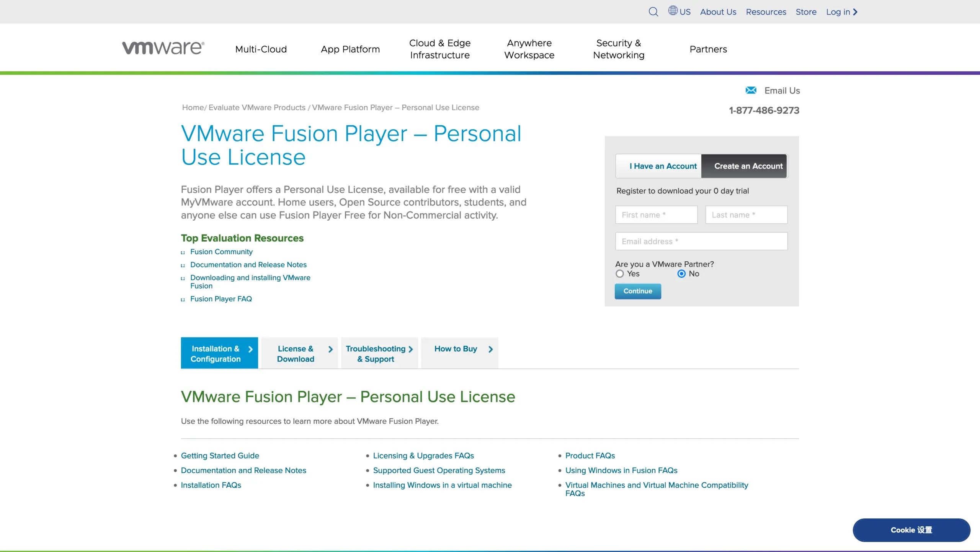The image size is (980, 552).
Task: Open Supported Guest Operating Systems link
Action: pos(439,470)
